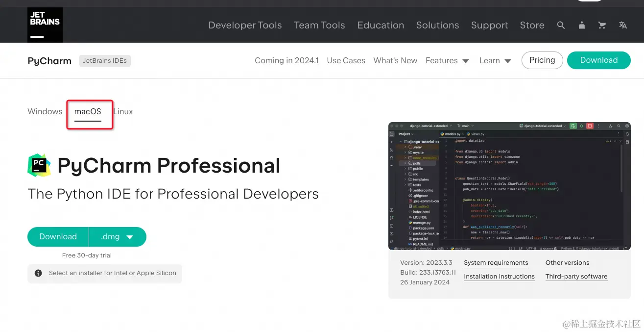Click the 'PyCharm Professional' heading
Viewport: 644px width, 332px height.
(x=169, y=166)
